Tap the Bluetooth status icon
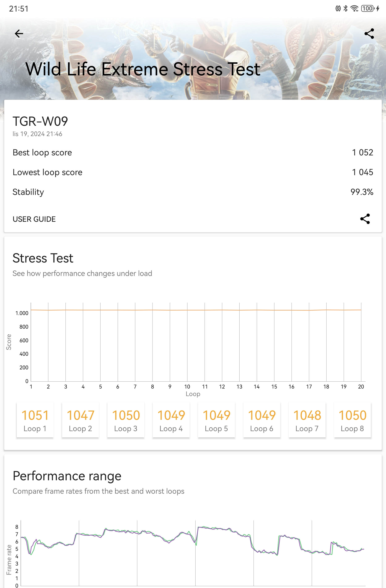Screen dimensions: 386x588 346,9
